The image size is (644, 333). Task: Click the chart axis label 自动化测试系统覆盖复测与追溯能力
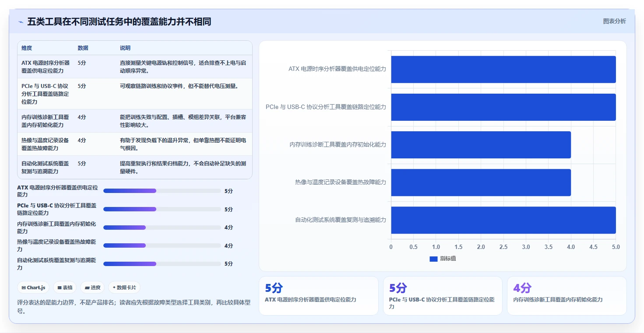coord(341,220)
